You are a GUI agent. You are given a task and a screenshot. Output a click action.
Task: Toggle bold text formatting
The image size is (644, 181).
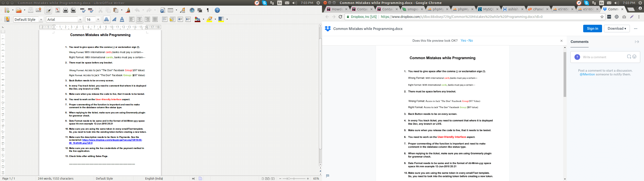tap(106, 20)
